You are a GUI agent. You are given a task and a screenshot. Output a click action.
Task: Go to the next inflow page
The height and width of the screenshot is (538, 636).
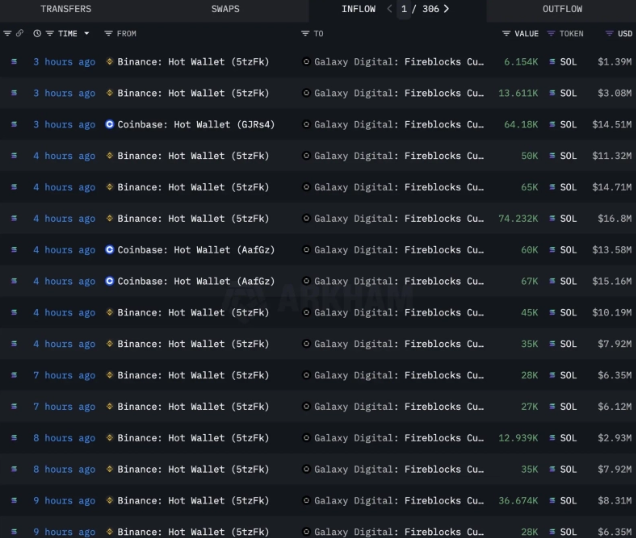pos(446,9)
